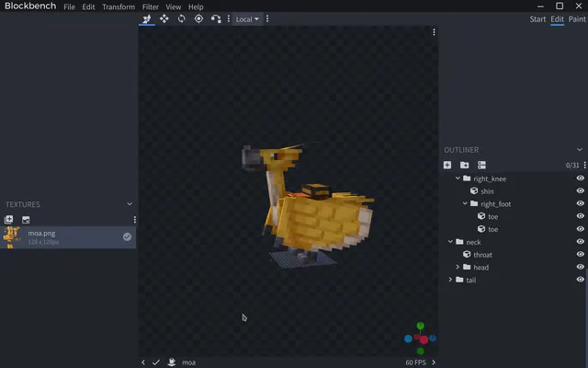Switch to the Paint tab

(x=577, y=19)
